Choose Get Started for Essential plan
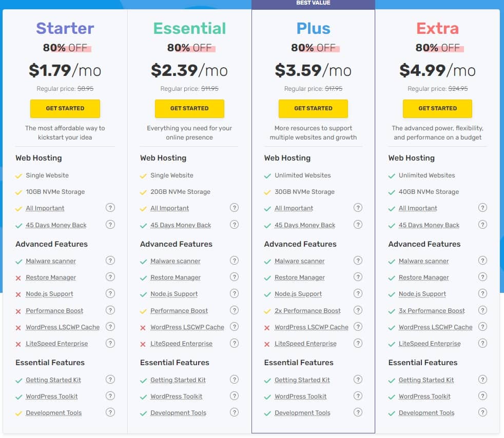Viewport: 504px width, 438px height. coord(189,109)
